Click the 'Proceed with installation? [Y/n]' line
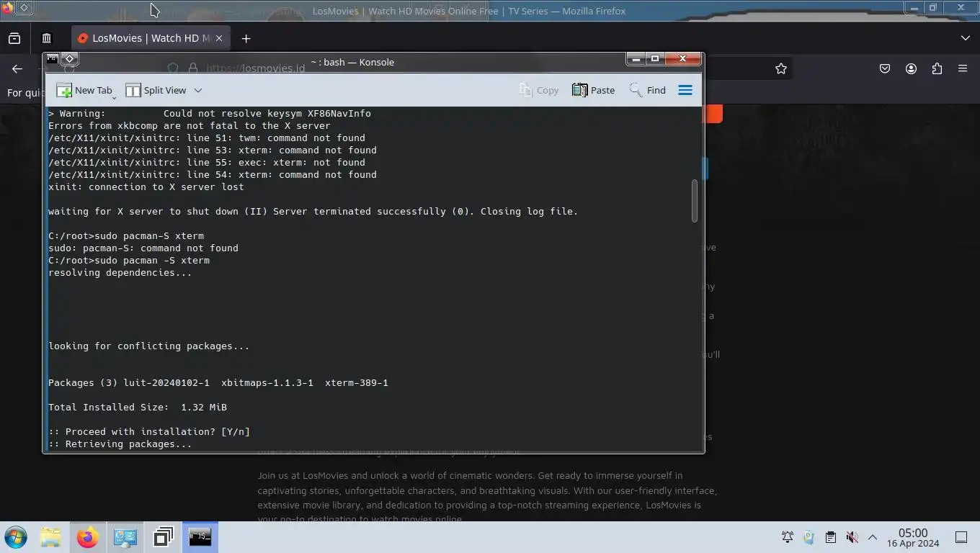Viewport: 980px width, 553px height. tap(149, 432)
